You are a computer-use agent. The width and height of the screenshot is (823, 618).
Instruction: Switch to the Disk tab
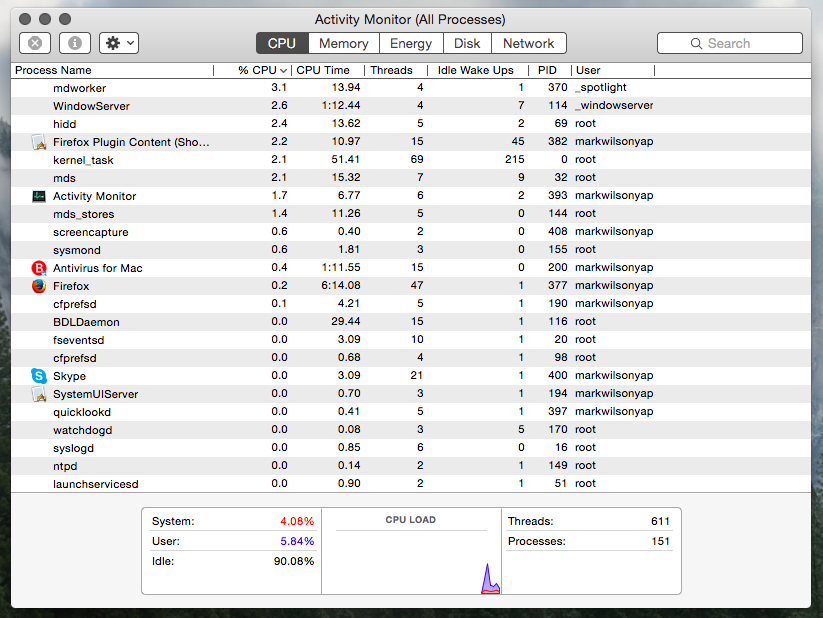click(x=467, y=43)
